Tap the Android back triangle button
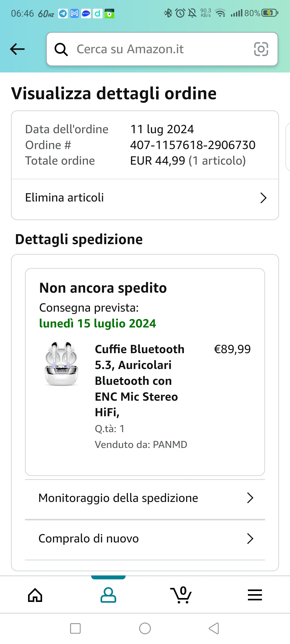 (x=214, y=628)
